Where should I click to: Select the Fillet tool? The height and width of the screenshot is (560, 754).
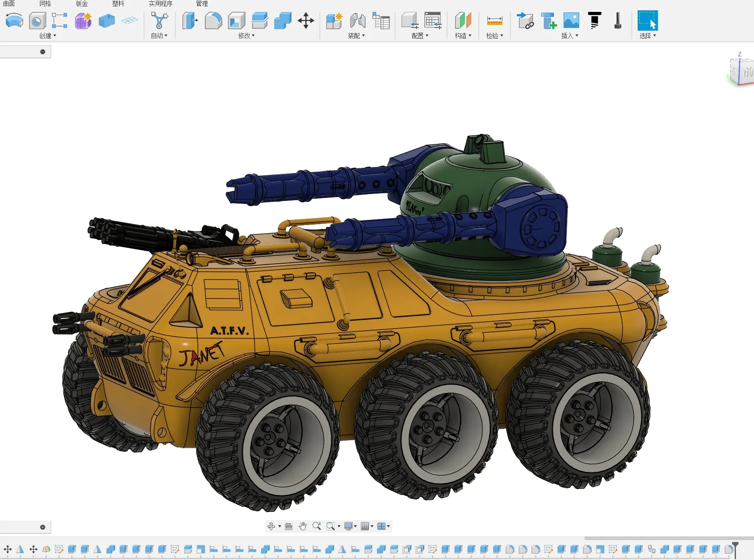pos(213,21)
